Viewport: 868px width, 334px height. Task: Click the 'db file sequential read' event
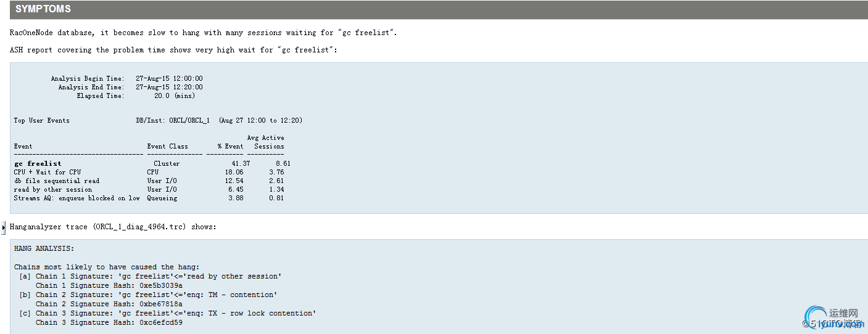pos(56,181)
